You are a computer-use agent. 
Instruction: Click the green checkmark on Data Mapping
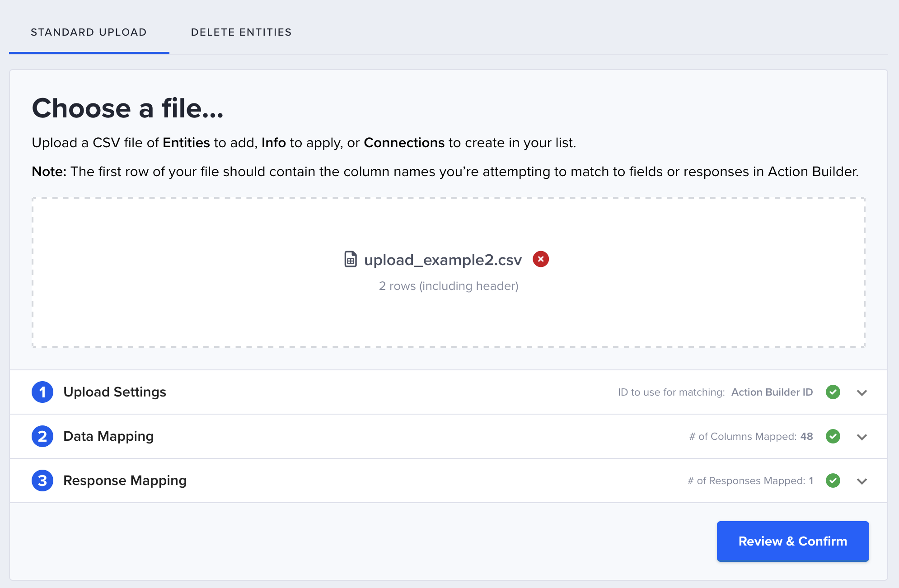click(833, 436)
